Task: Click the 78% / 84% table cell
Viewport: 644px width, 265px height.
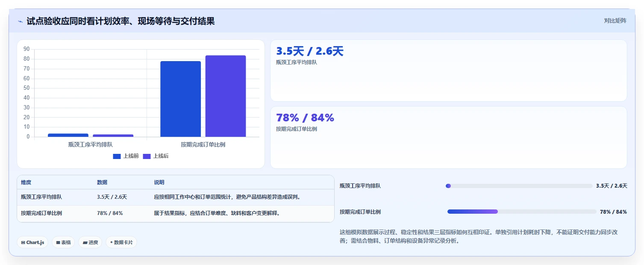Action: pyautogui.click(x=110, y=213)
